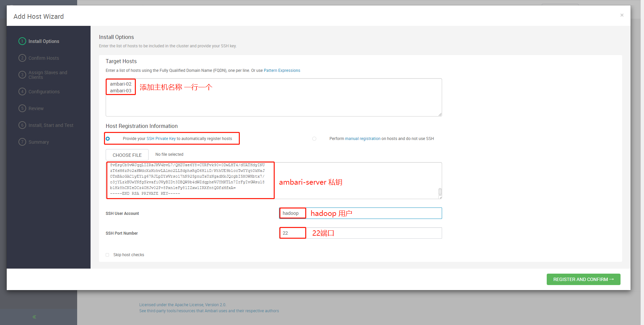Click 'Skip host checks' label text
Screen dimensions: 644x325
(x=129, y=255)
